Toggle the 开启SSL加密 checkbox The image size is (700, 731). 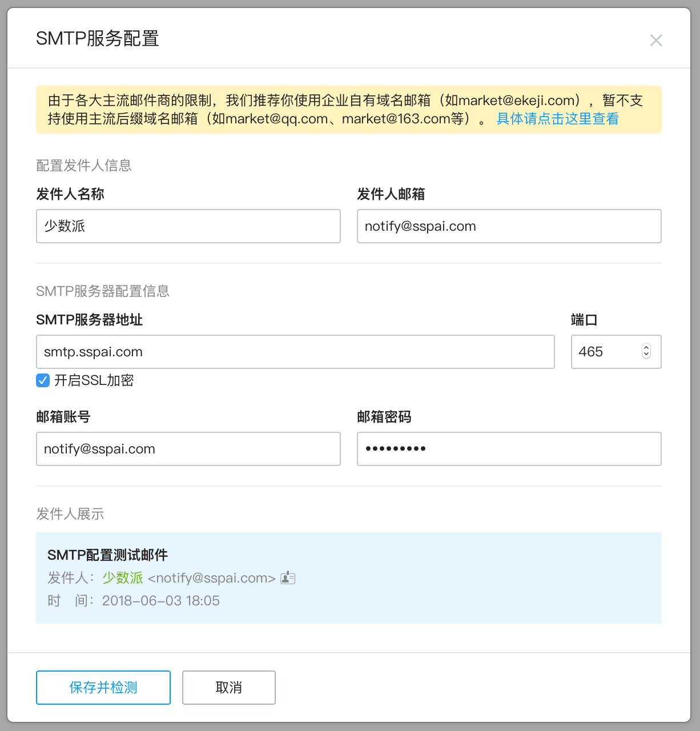[43, 380]
